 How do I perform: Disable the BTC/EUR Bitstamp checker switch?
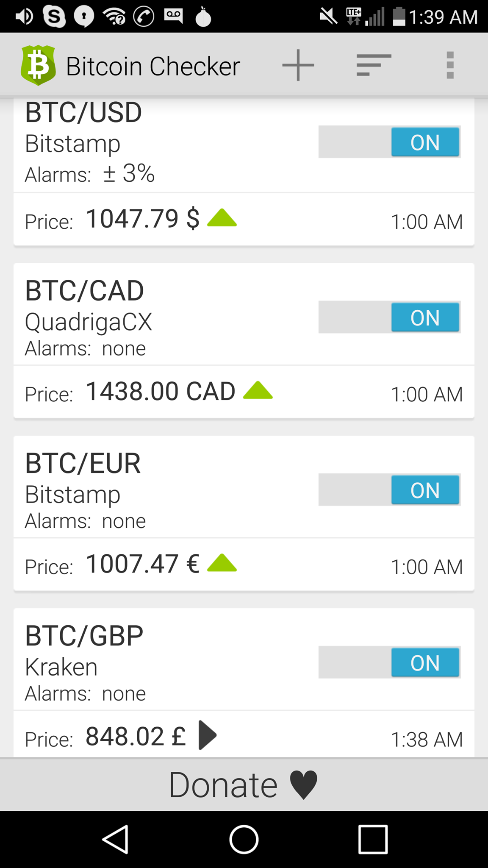pos(389,490)
